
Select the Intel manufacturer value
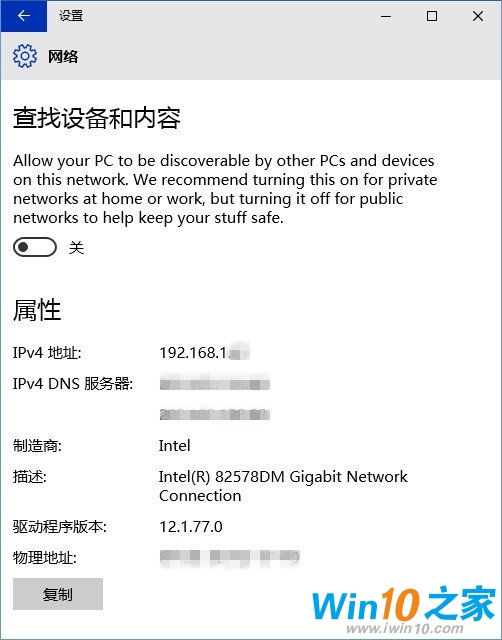pyautogui.click(x=175, y=445)
